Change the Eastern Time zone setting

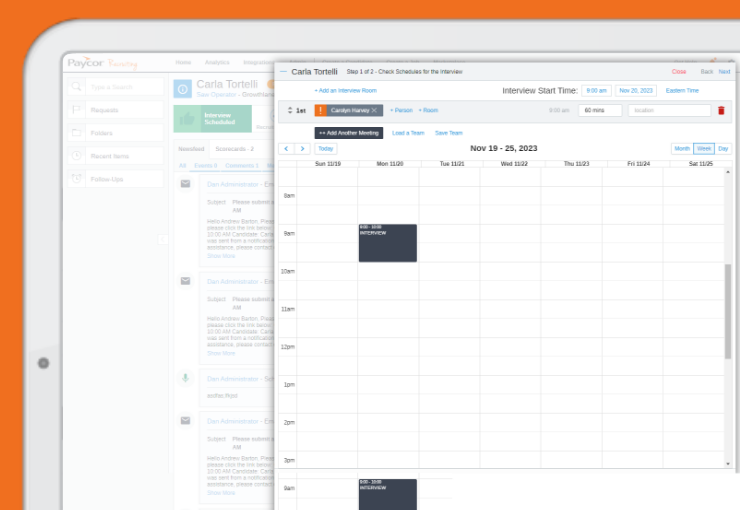[x=682, y=91]
